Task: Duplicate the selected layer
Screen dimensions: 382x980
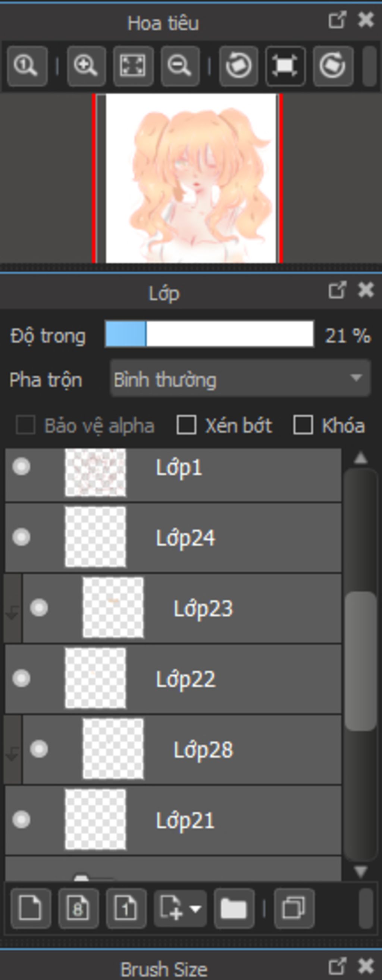Action: 294,909
